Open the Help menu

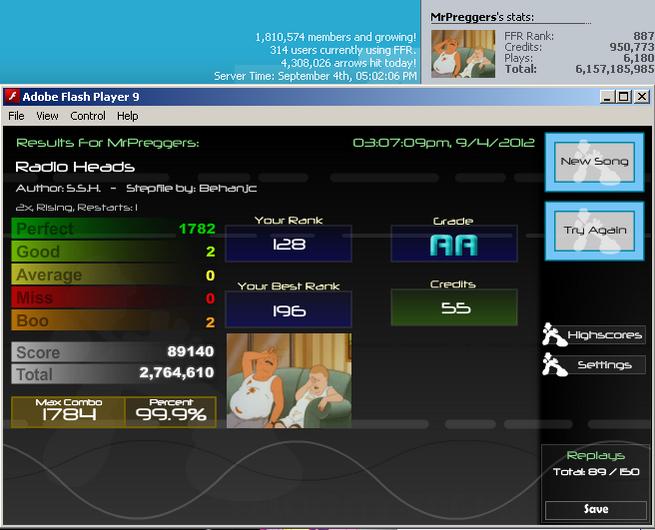pyautogui.click(x=127, y=116)
